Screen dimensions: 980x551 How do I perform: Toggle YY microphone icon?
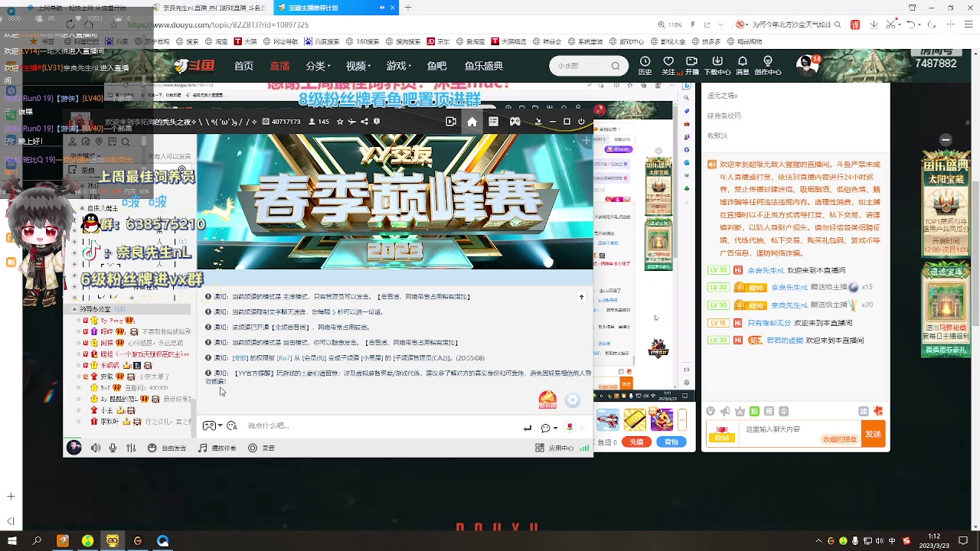[x=113, y=448]
